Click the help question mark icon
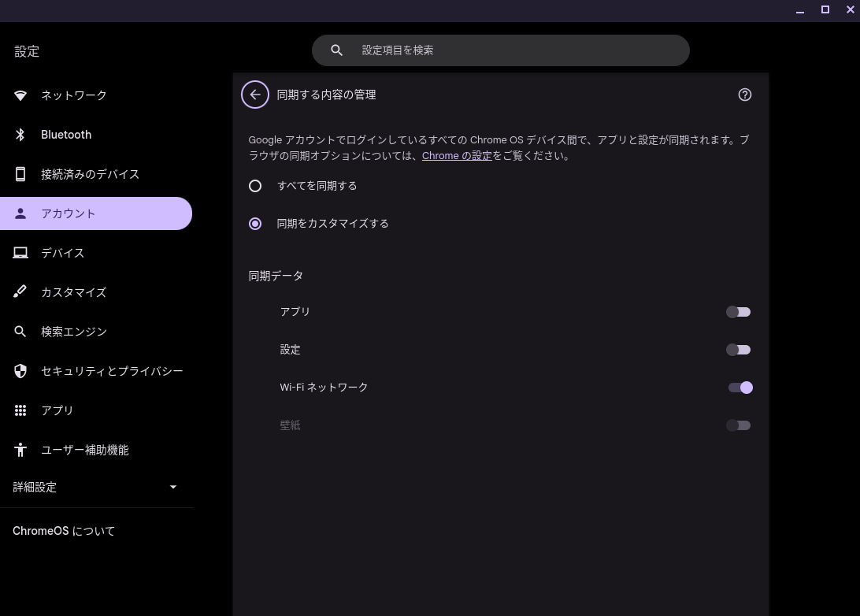The image size is (860, 616). tap(744, 95)
